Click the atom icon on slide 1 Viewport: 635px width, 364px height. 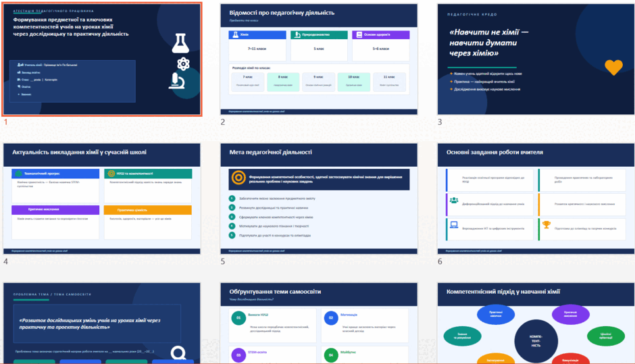184,63
